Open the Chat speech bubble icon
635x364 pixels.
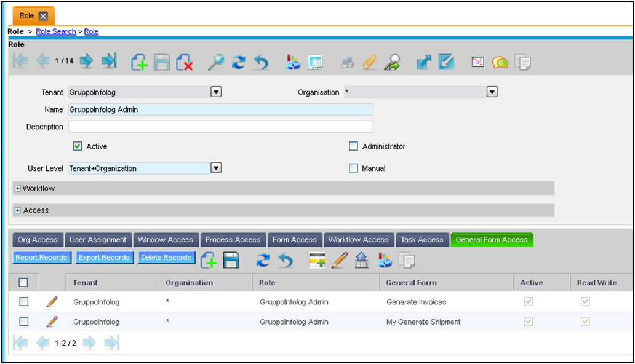point(500,62)
